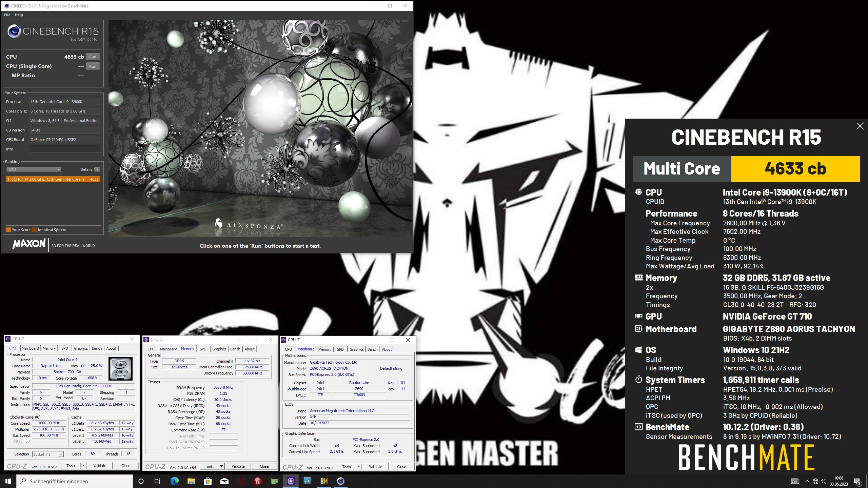Viewport: 868px width, 488px height.
Task: Open volume speaker tray icon
Action: click(x=824, y=481)
